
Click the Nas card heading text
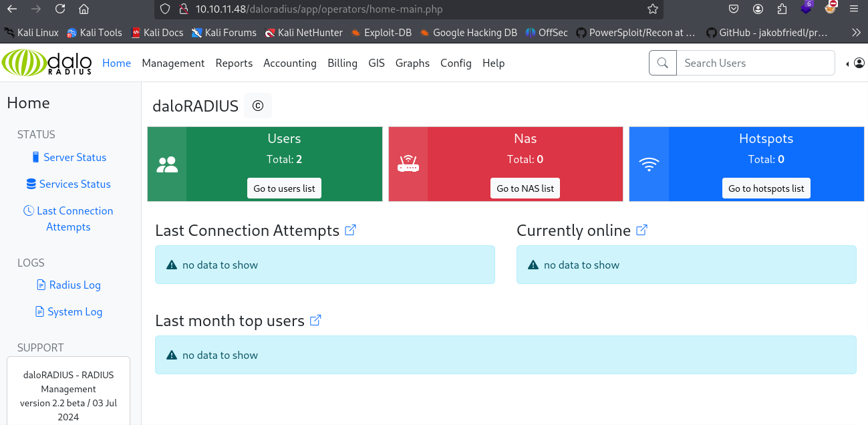pos(525,138)
